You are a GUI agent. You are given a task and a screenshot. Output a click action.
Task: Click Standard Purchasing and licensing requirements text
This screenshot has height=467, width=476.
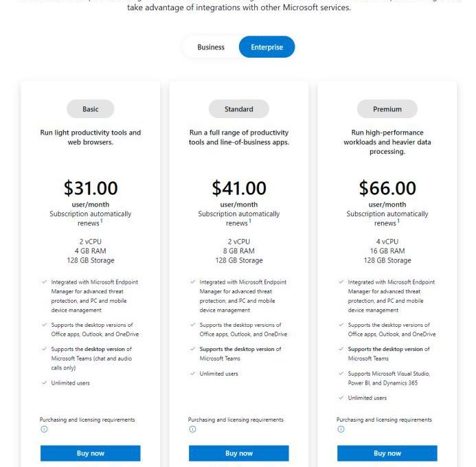(236, 420)
